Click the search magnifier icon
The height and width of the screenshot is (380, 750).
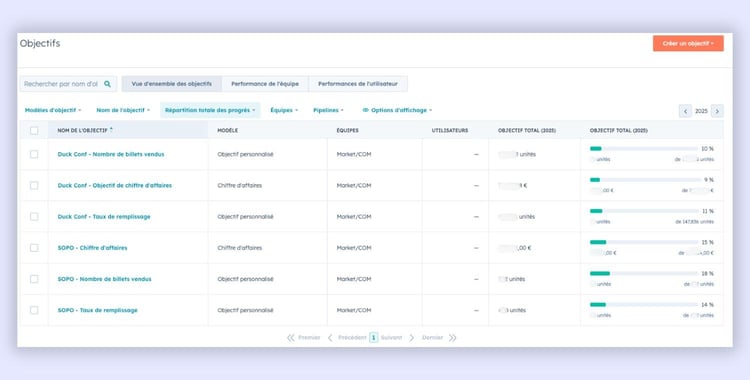click(108, 84)
